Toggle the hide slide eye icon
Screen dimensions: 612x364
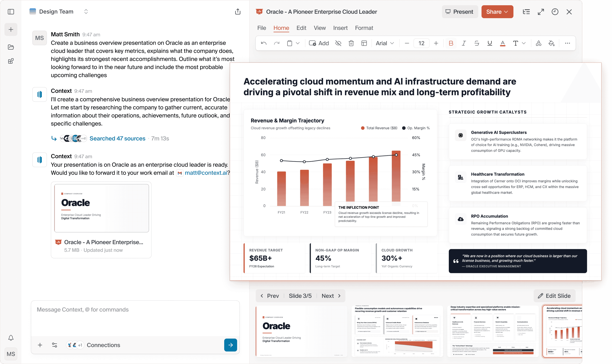(x=338, y=43)
